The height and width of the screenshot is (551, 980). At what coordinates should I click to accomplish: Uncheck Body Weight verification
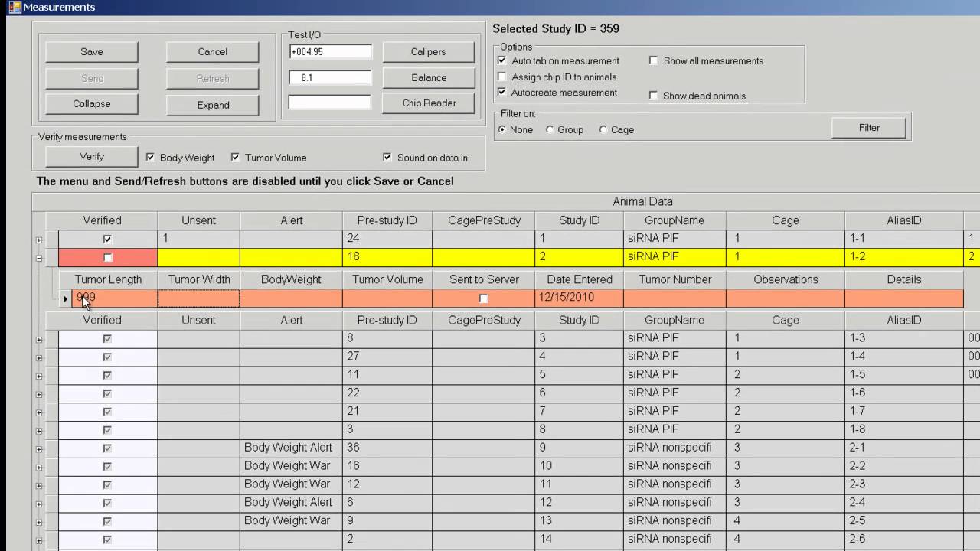(x=151, y=158)
